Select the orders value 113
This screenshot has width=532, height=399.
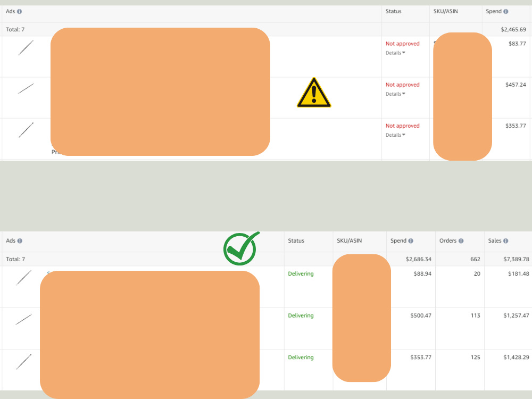475,315
